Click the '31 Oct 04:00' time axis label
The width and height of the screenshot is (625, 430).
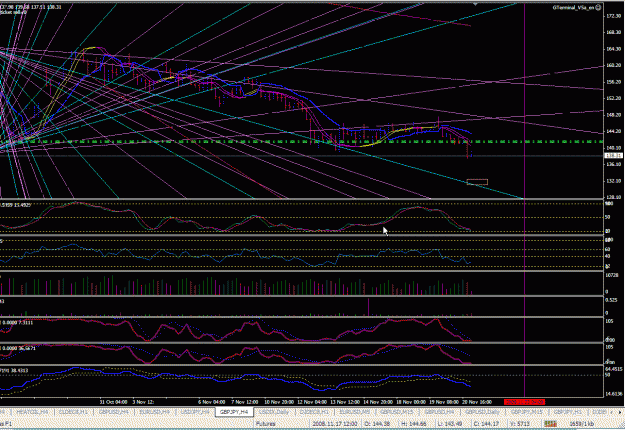coord(113,402)
